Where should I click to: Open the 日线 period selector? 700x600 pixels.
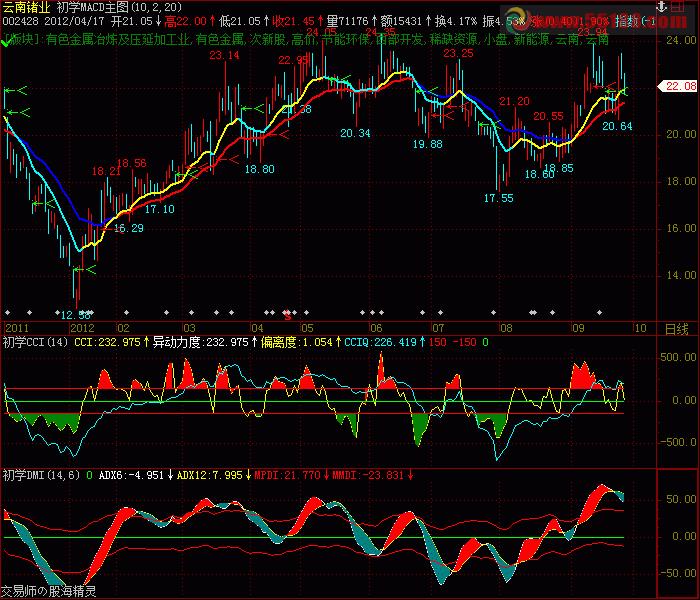[676, 329]
